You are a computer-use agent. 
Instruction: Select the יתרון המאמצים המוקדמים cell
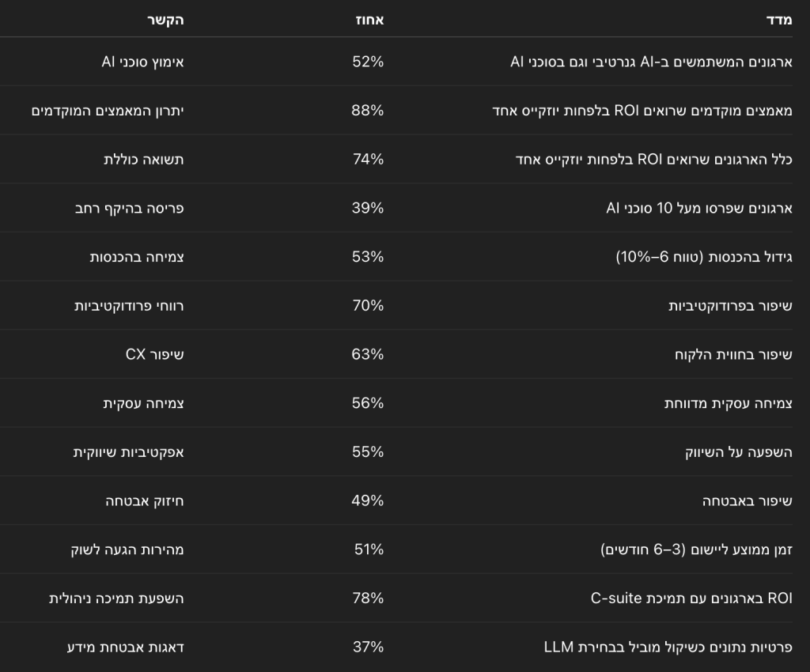pos(108,111)
